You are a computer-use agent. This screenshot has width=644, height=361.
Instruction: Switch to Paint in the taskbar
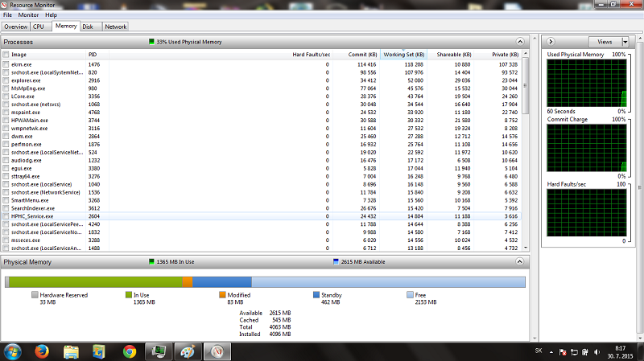tap(187, 351)
